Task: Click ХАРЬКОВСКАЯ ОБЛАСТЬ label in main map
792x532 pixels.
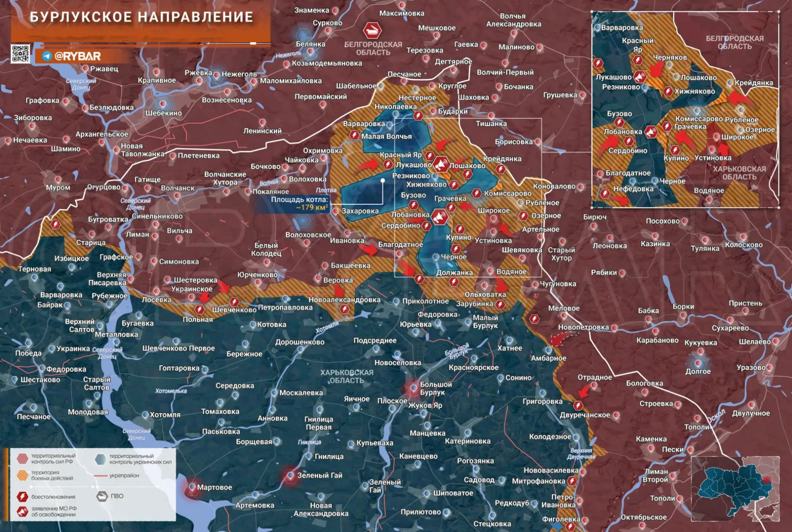Action: click(x=347, y=376)
